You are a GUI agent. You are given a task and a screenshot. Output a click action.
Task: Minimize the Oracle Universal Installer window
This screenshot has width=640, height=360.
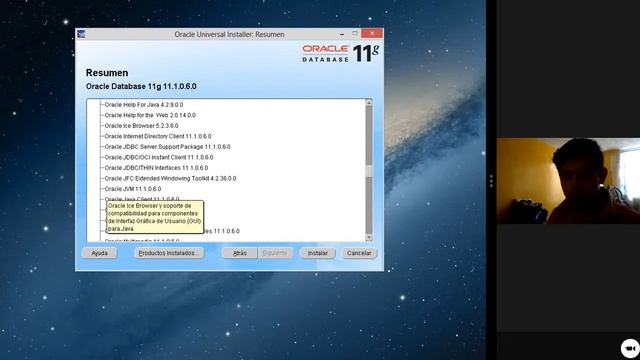pyautogui.click(x=342, y=34)
